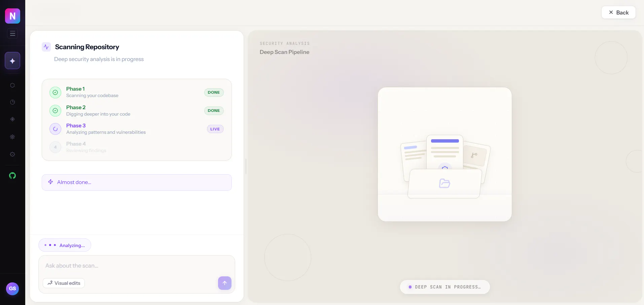Image resolution: width=644 pixels, height=305 pixels.
Task: Click the Back button
Action: [x=618, y=12]
